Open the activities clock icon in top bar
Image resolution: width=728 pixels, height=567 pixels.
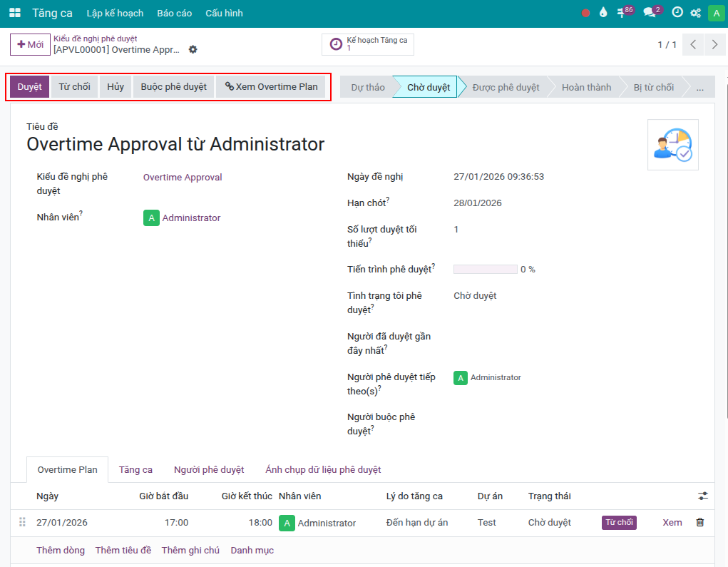[677, 13]
